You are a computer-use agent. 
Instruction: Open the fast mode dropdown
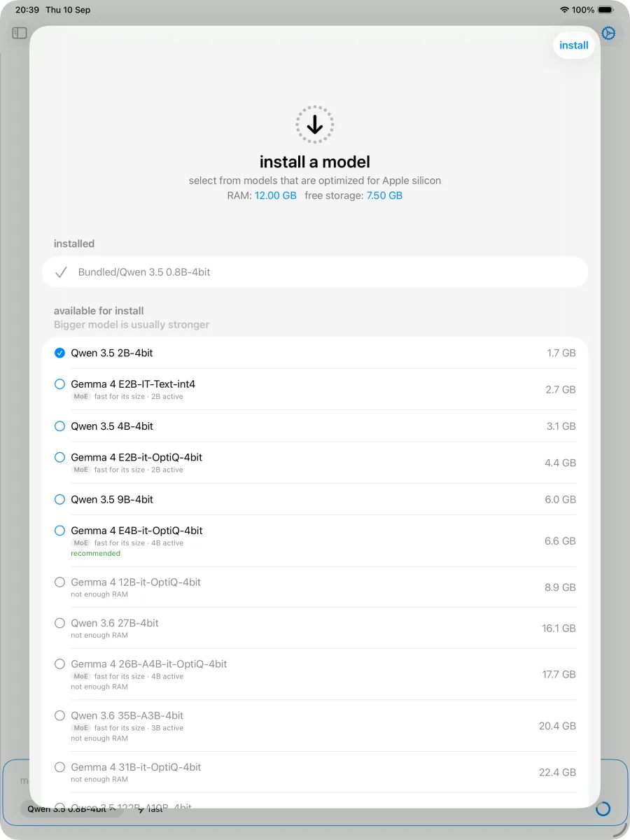tap(150, 809)
